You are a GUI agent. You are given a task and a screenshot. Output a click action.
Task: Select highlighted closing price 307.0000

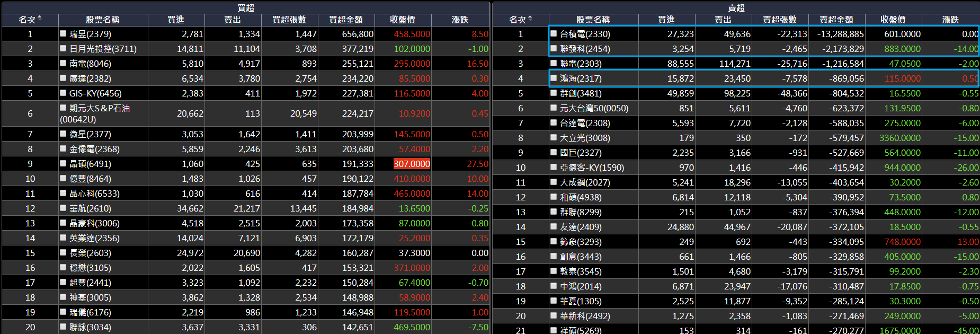[412, 164]
